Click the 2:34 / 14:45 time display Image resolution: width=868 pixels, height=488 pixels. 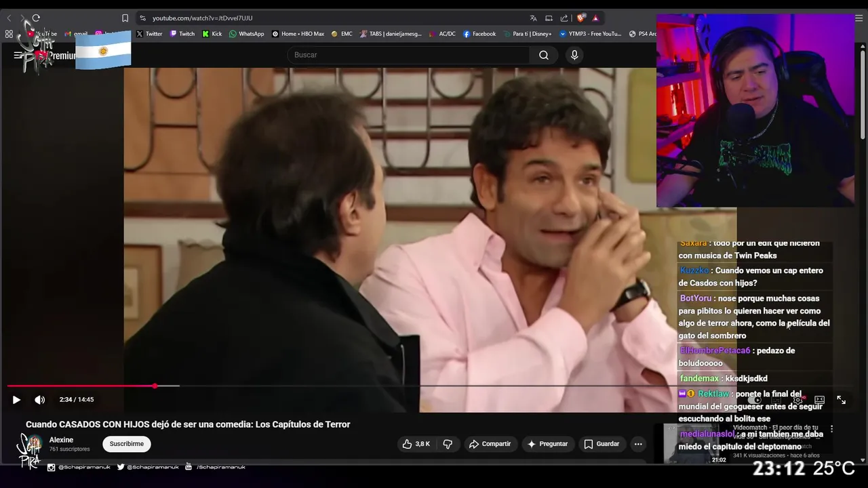coord(77,400)
